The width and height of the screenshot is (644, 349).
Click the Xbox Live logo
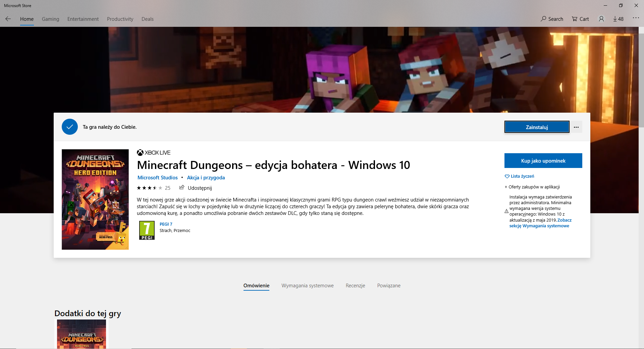(154, 153)
